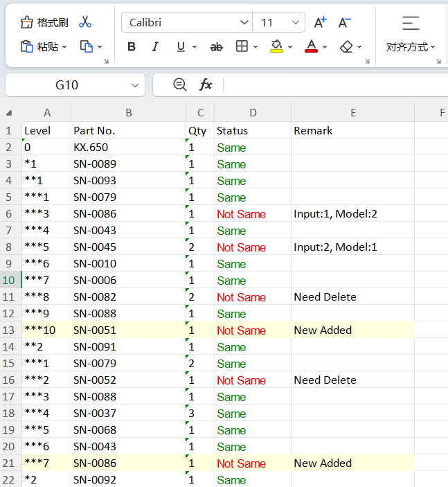
Task: Click New Added cell in row 13
Action: tap(353, 330)
